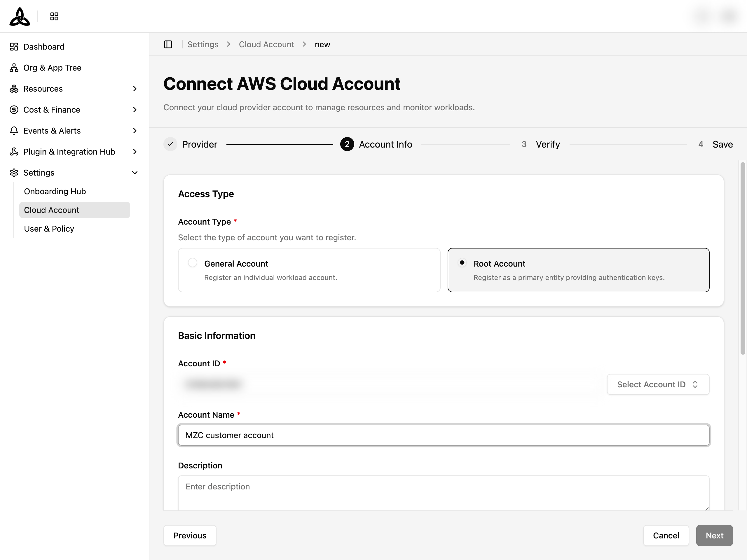Click the General Account option card description

[x=270, y=277]
